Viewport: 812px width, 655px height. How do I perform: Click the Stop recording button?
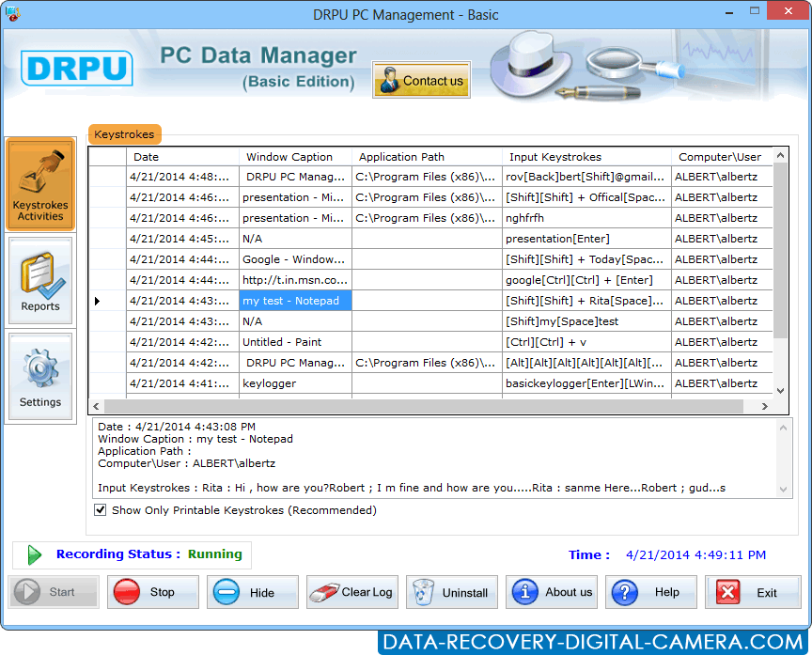tap(153, 592)
